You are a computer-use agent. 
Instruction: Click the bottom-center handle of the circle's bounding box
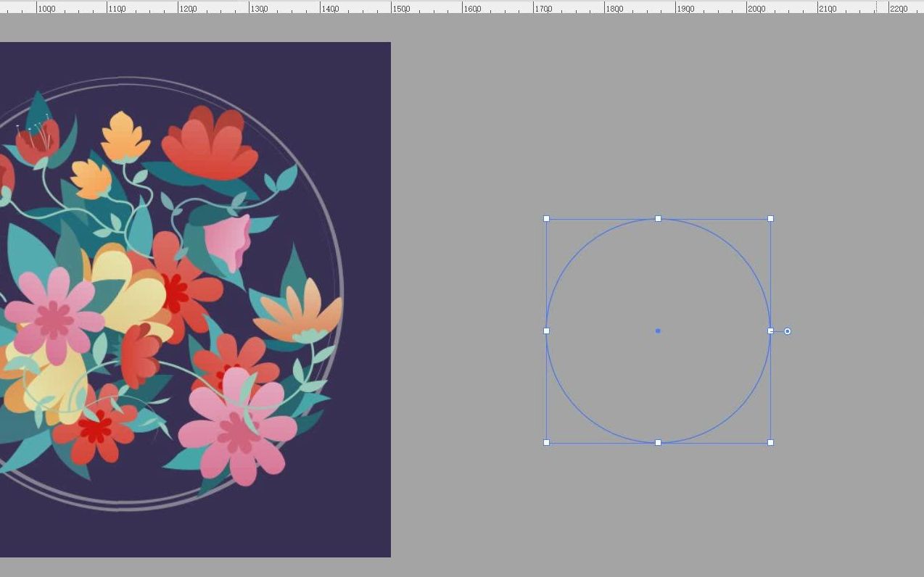pyautogui.click(x=658, y=442)
